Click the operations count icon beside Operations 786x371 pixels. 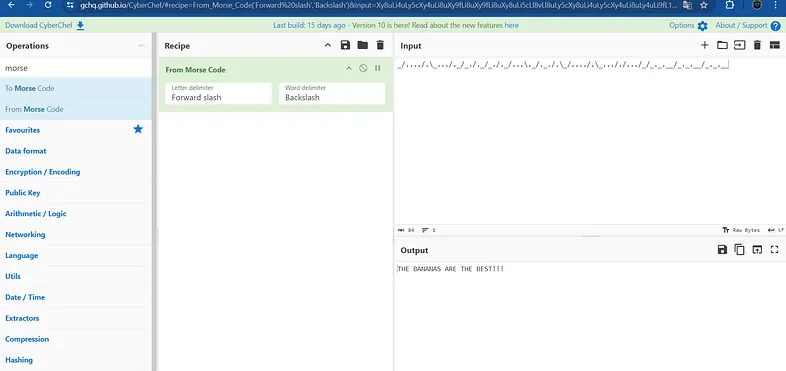click(x=141, y=46)
